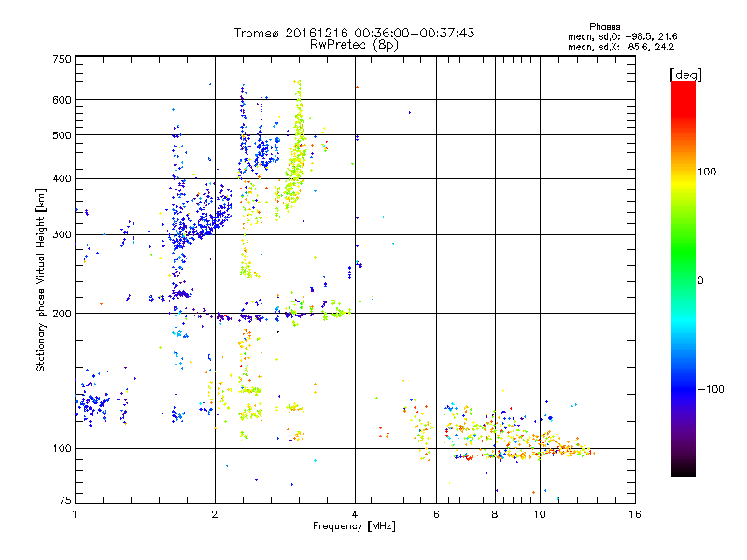Click the x-axis '4' tick label
This screenshot has height=560, width=747.
pyautogui.click(x=355, y=514)
